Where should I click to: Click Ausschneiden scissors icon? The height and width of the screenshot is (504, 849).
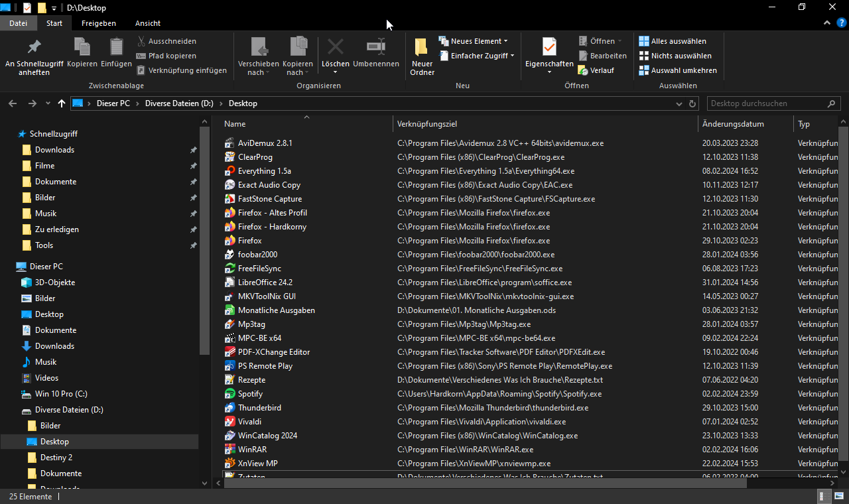pyautogui.click(x=141, y=41)
